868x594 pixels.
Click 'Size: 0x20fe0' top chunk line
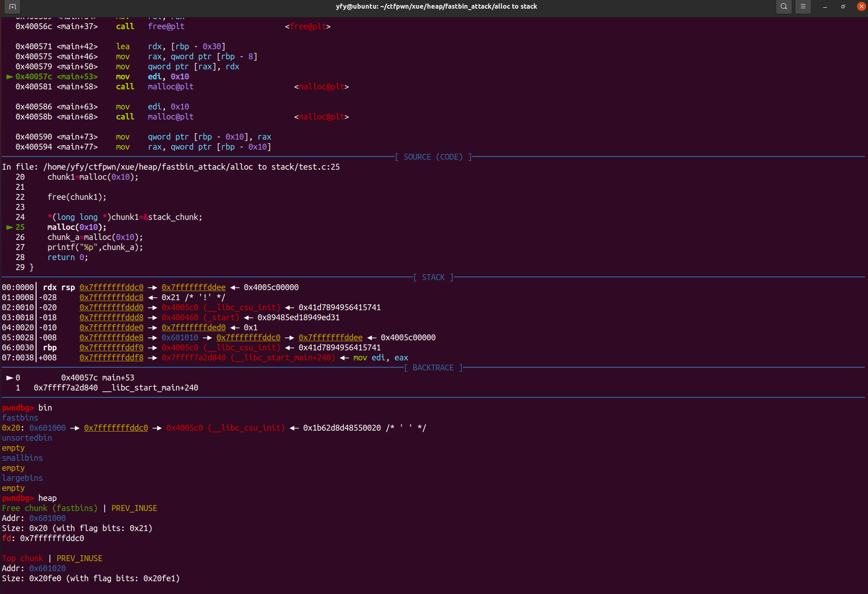(91, 578)
